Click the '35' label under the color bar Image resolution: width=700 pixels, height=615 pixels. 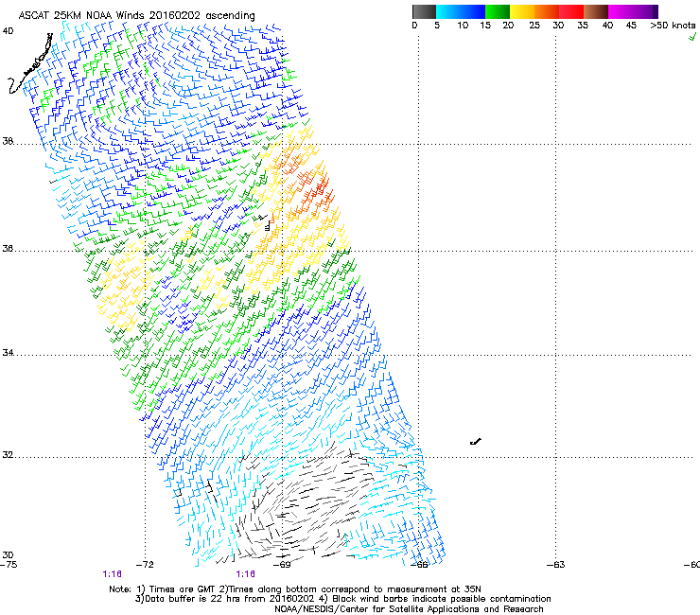pos(583,26)
